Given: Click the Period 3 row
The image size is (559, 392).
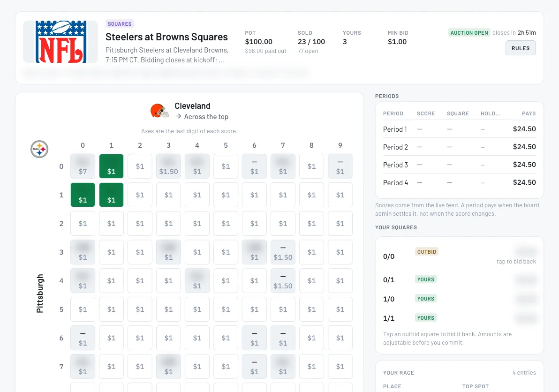Looking at the screenshot, I should pyautogui.click(x=460, y=165).
